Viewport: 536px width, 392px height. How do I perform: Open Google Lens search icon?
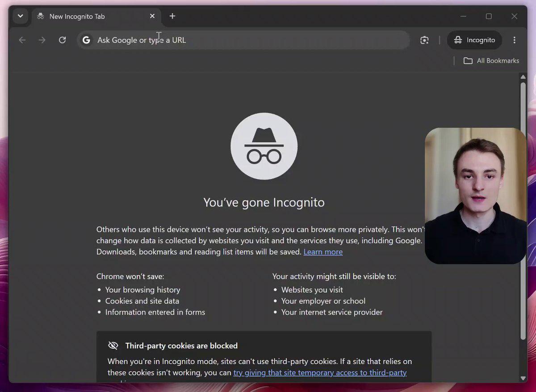pyautogui.click(x=424, y=40)
